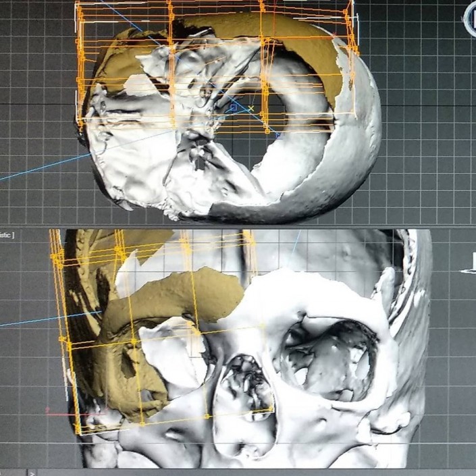Select top-left lattice corner point in top viewport
476x476 pixels.
coord(78,8)
